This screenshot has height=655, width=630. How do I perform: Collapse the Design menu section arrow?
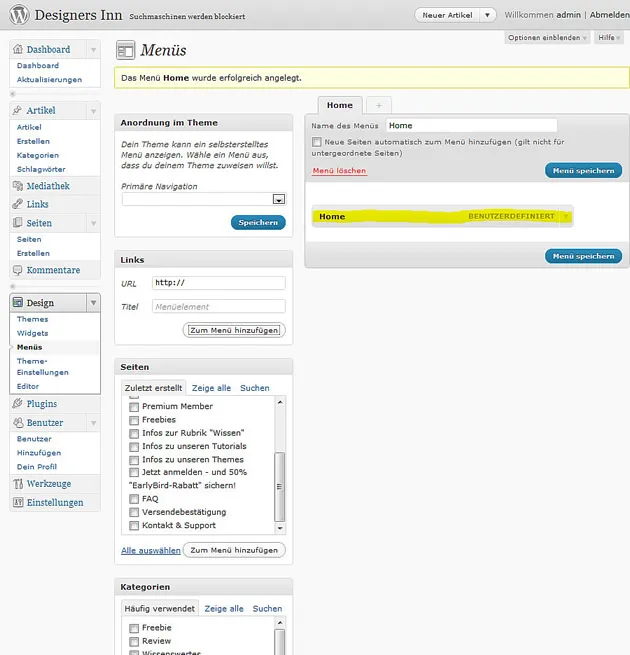[x=93, y=302]
